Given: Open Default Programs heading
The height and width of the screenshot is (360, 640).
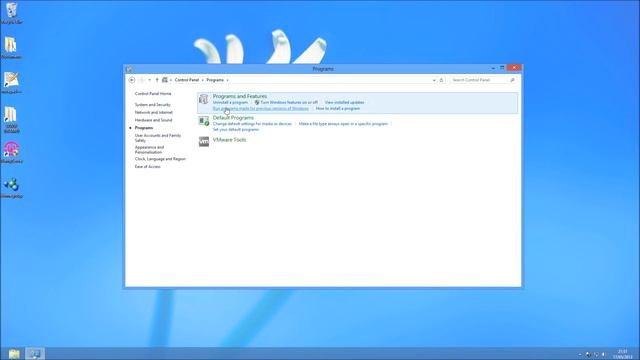Looking at the screenshot, I should coord(233,118).
